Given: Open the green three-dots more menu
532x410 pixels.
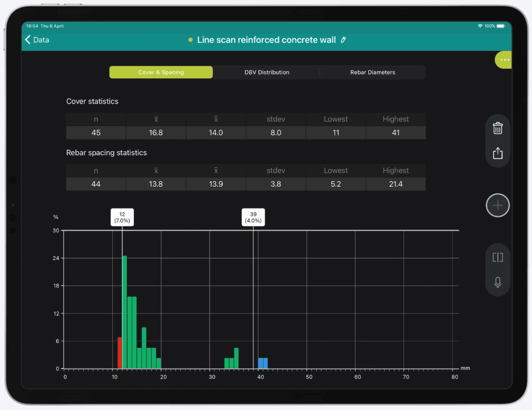Looking at the screenshot, I should click(x=503, y=60).
